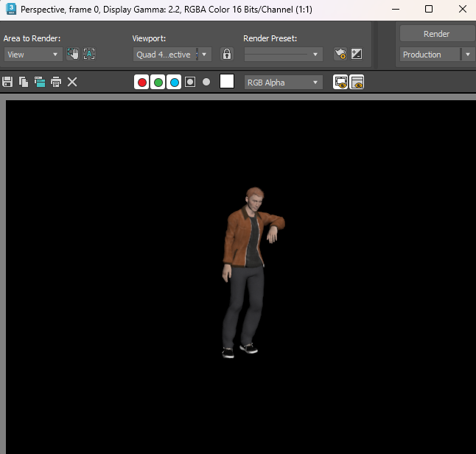Toggle the blue channel display
The width and height of the screenshot is (476, 454).
[174, 82]
